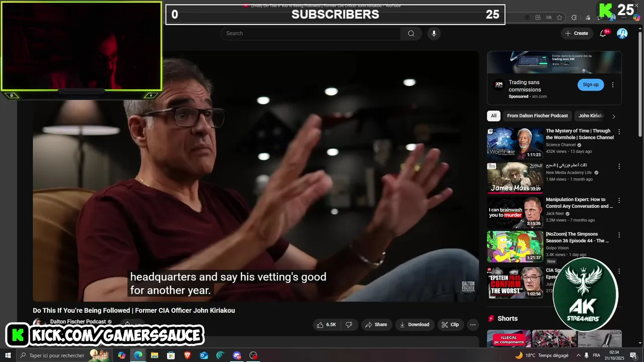Open Discord from the taskbar
The height and width of the screenshot is (362, 644).
(x=237, y=355)
